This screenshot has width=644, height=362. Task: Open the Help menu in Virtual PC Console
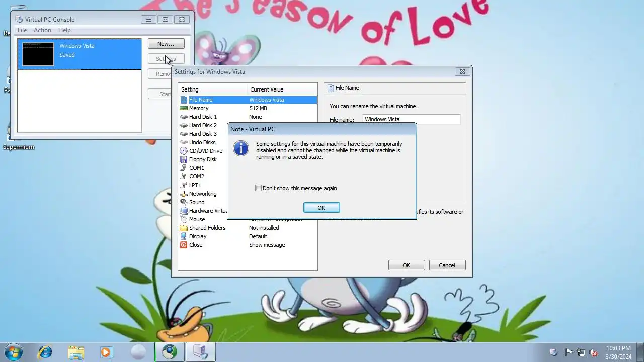[x=64, y=30]
